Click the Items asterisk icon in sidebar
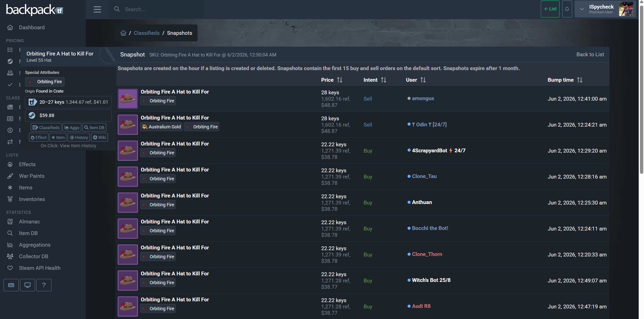Viewport: 644px width, 319px height. [10, 188]
